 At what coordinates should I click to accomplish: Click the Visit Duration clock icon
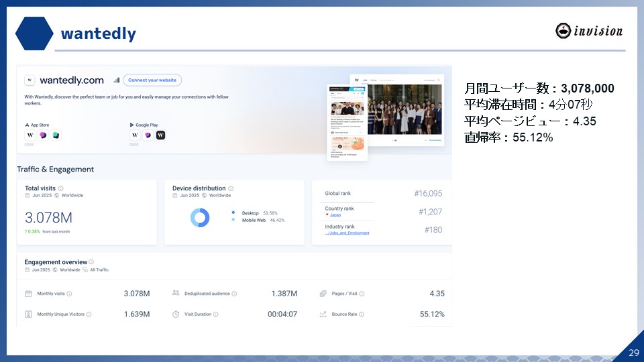[176, 314]
